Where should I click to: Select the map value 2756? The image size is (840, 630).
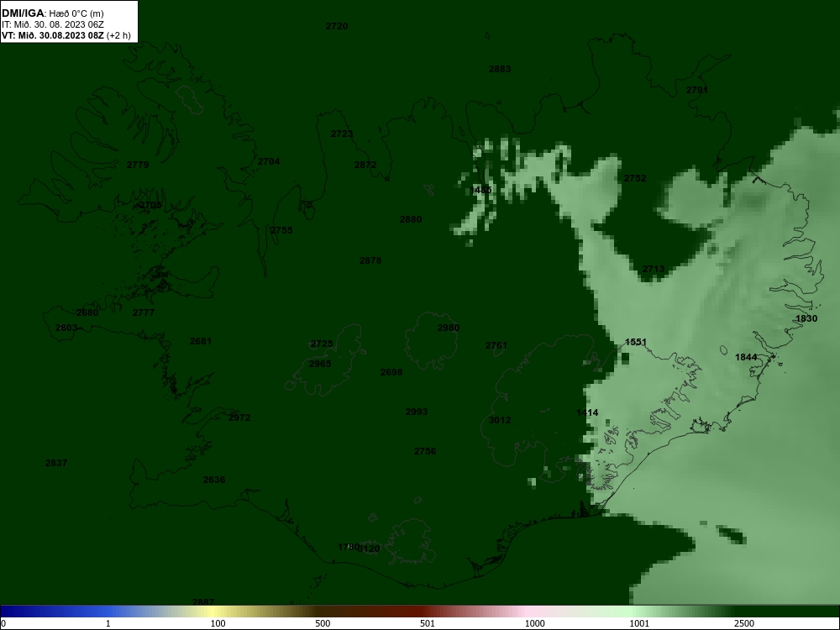425,452
